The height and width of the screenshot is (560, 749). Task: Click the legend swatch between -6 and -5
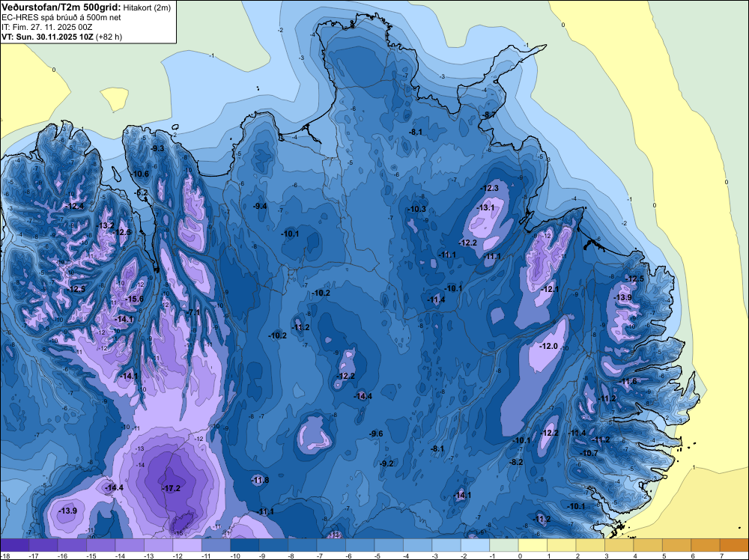tap(360, 545)
